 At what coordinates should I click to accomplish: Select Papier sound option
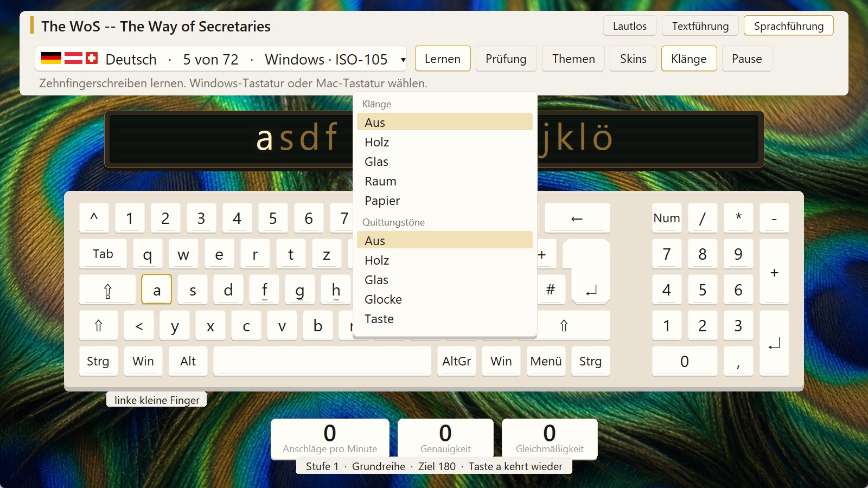click(x=445, y=201)
